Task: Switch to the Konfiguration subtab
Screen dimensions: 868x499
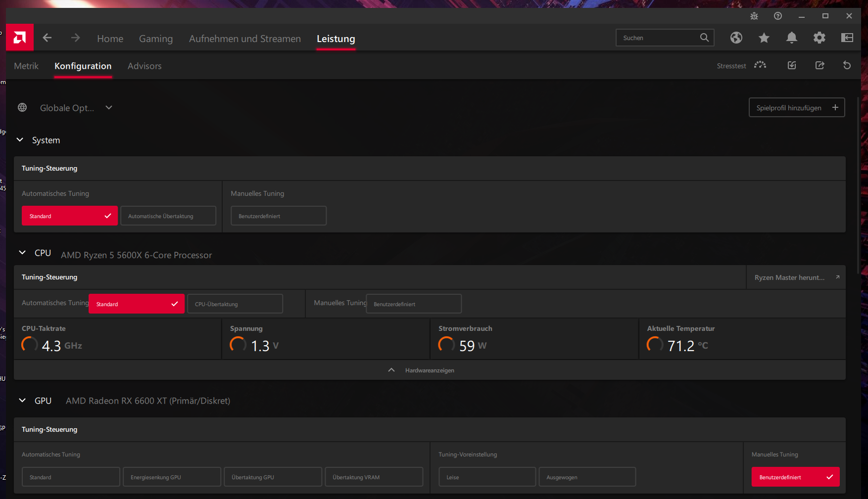Action: point(83,66)
